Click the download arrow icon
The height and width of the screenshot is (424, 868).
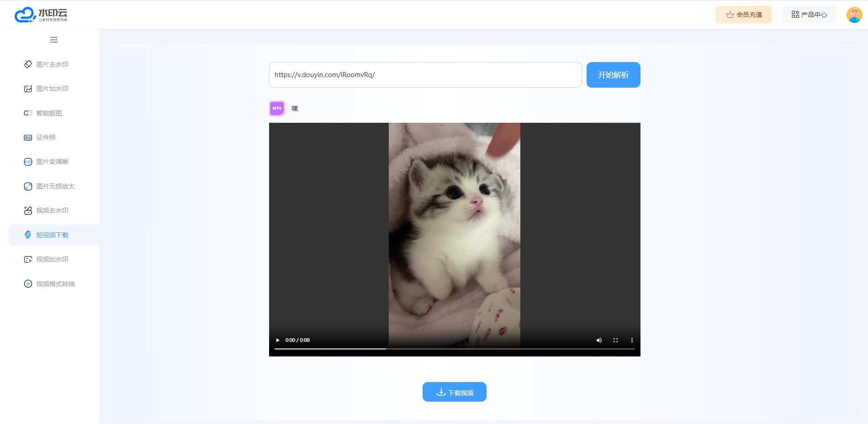point(441,392)
